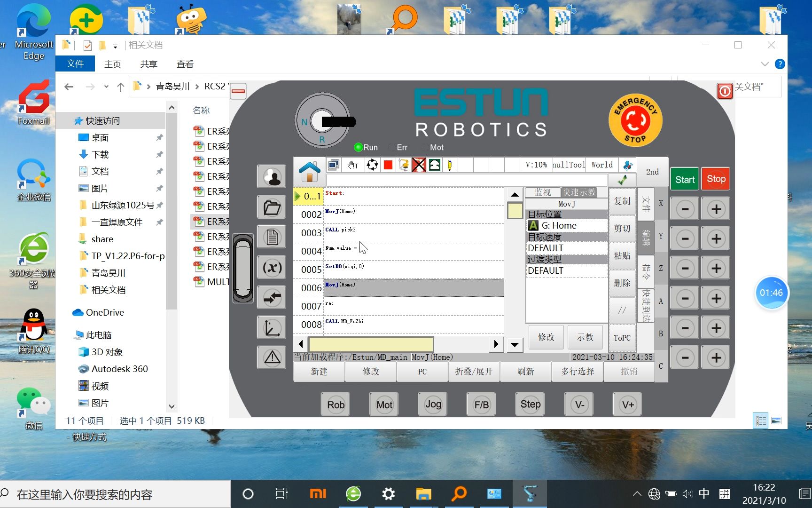Open the project folder icon in the pendant sidebar

click(272, 207)
